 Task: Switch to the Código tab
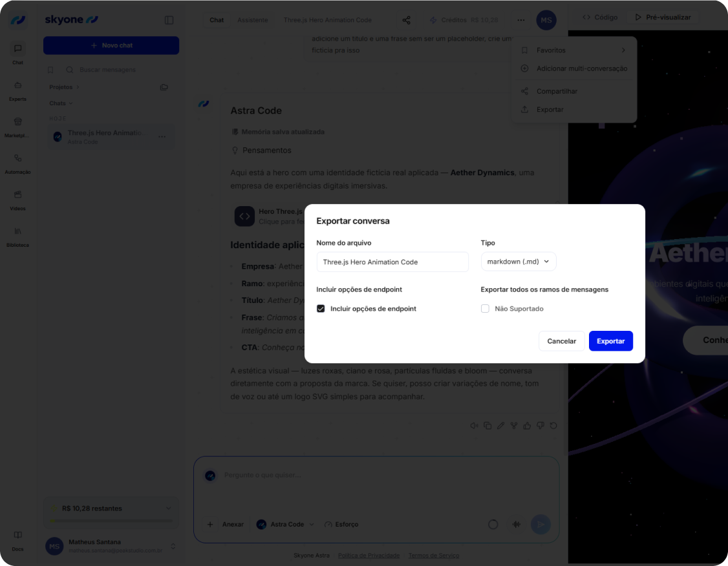pos(601,17)
